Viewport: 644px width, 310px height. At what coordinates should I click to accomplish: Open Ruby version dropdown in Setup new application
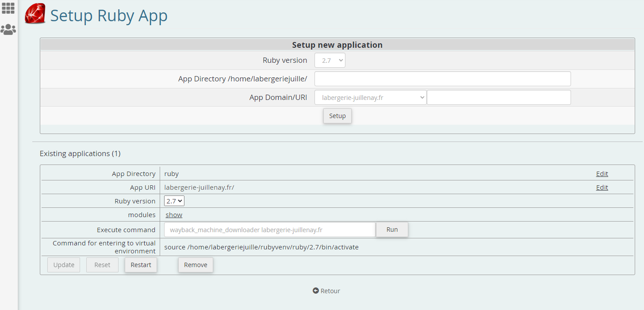coord(330,61)
